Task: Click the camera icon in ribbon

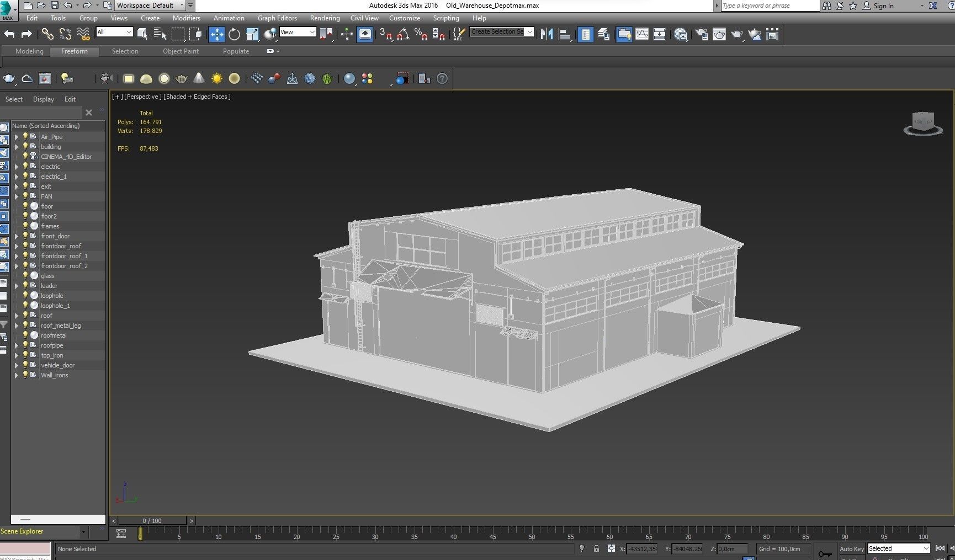Action: tap(106, 78)
